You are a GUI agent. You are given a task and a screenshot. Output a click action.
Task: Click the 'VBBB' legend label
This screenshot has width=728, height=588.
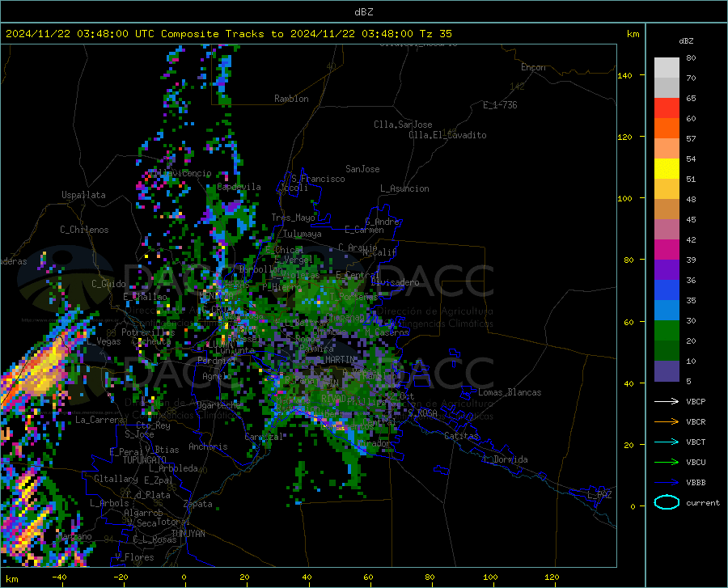pyautogui.click(x=696, y=482)
